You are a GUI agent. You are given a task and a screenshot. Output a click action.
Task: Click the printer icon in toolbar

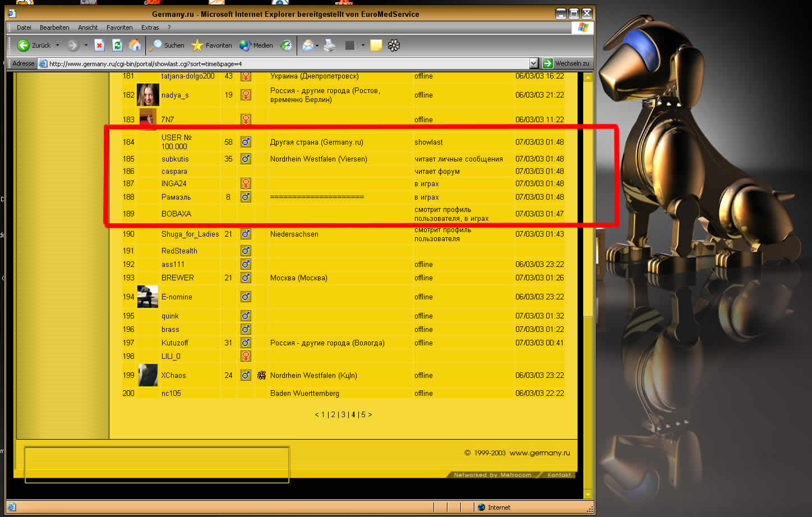pyautogui.click(x=330, y=45)
